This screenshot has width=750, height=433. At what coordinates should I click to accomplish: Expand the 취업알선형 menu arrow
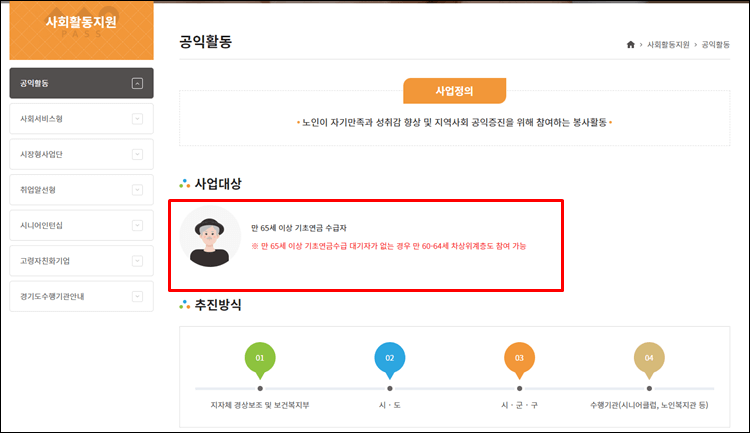[137, 190]
